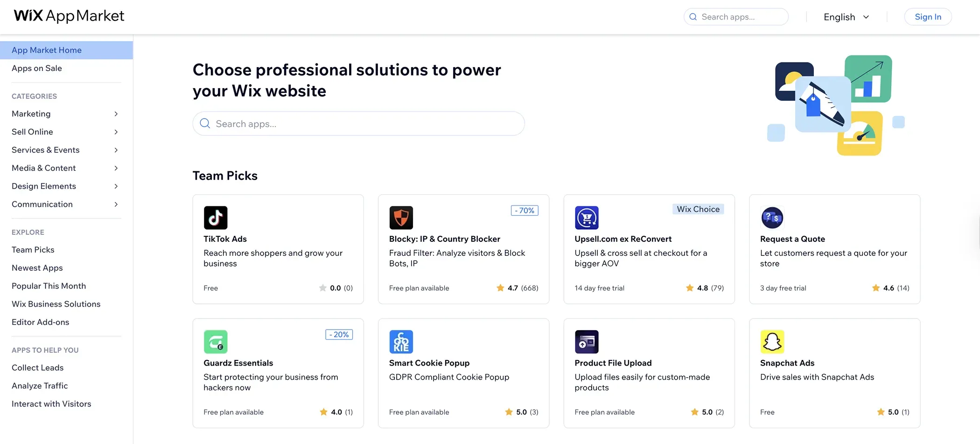Screen dimensions: 980x444
Task: Open the Snapchat Ads ghost icon
Action: click(x=772, y=342)
